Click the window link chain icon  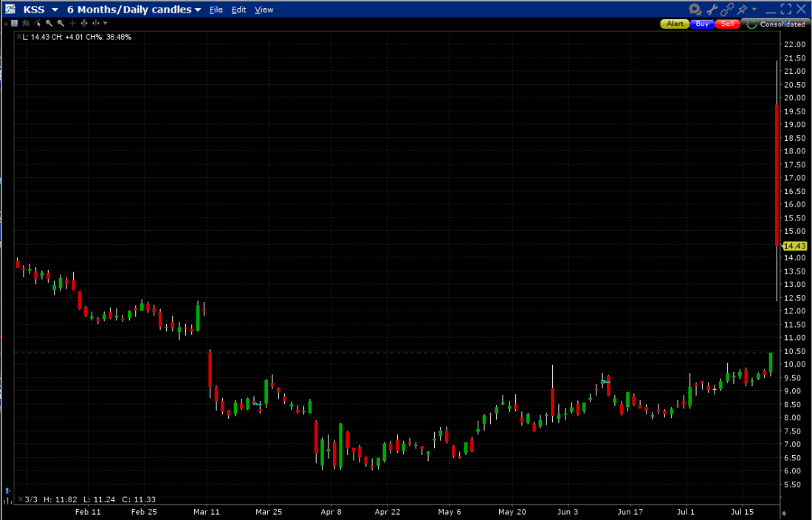pyautogui.click(x=727, y=10)
